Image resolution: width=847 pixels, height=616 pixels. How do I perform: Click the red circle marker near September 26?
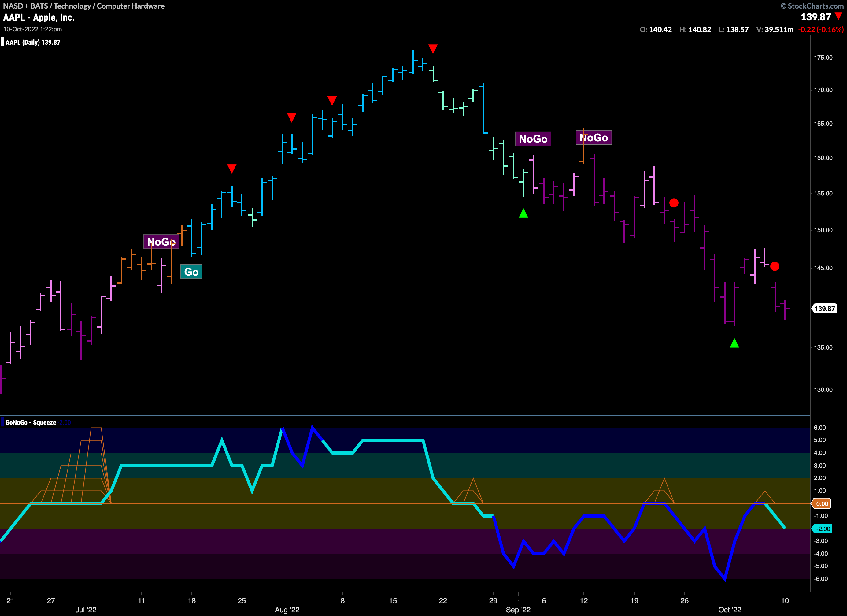pos(674,203)
